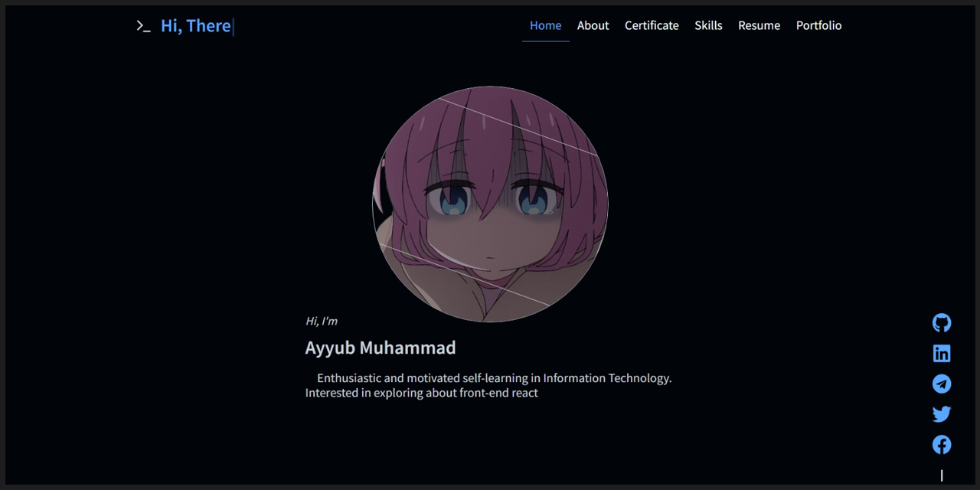The width and height of the screenshot is (980, 490).
Task: Click the name 'Ayyub Muhammad'
Action: click(380, 348)
